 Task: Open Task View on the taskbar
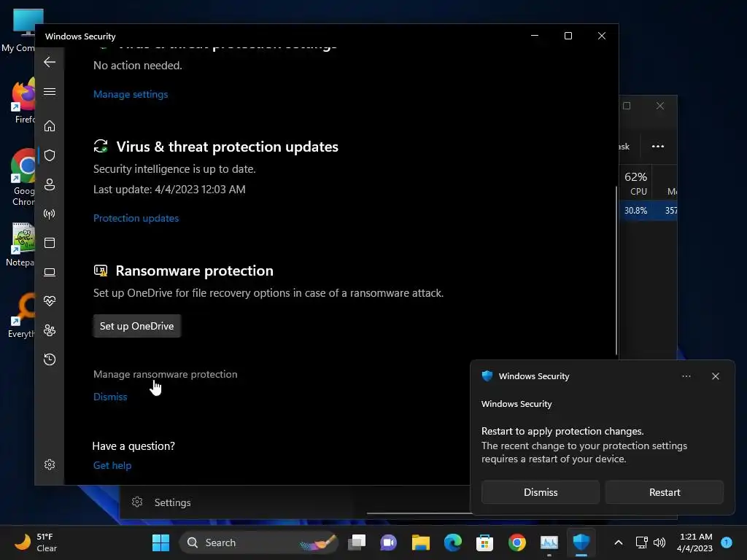pyautogui.click(x=357, y=542)
